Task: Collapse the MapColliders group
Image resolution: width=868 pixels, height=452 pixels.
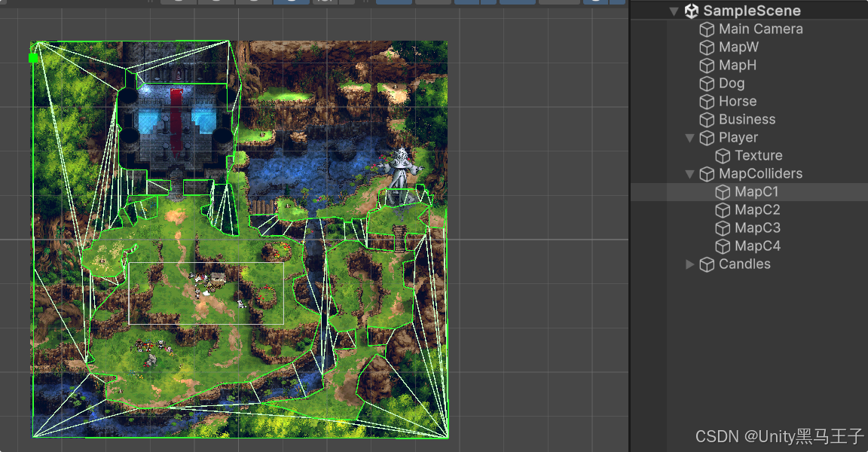Action: (x=689, y=174)
